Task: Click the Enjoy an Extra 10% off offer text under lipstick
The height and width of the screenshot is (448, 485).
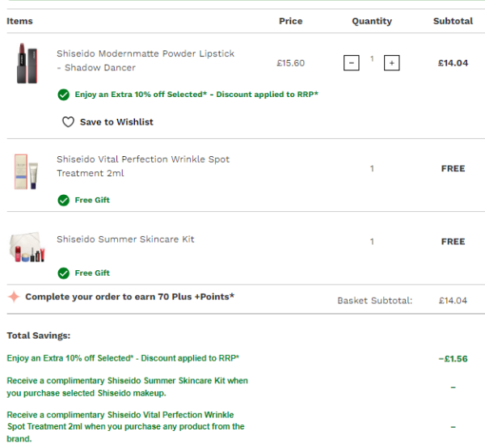Action: [196, 95]
